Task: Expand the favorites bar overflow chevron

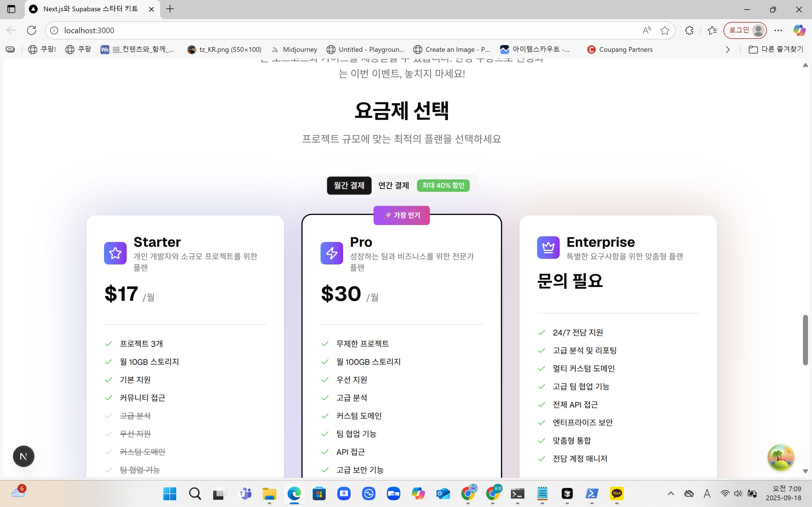Action: [727, 49]
